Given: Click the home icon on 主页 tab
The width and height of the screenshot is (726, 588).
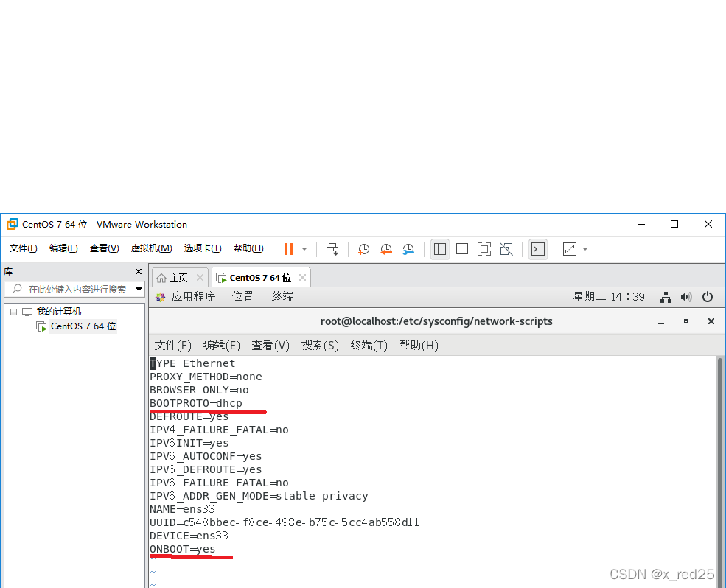Looking at the screenshot, I should coord(161,278).
